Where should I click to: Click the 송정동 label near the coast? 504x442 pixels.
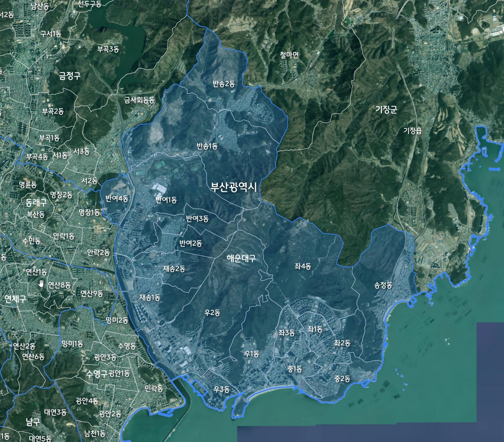point(383,285)
